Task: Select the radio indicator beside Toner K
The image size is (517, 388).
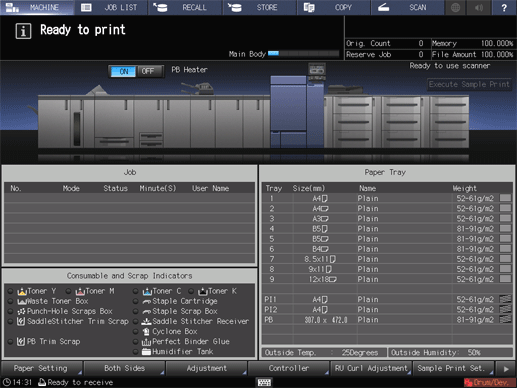Action: 191,291
